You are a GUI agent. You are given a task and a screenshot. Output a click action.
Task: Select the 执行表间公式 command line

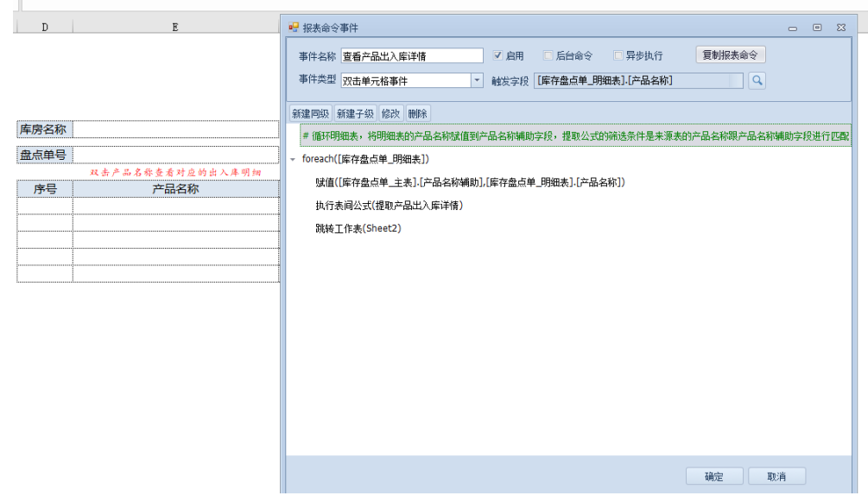coord(389,206)
